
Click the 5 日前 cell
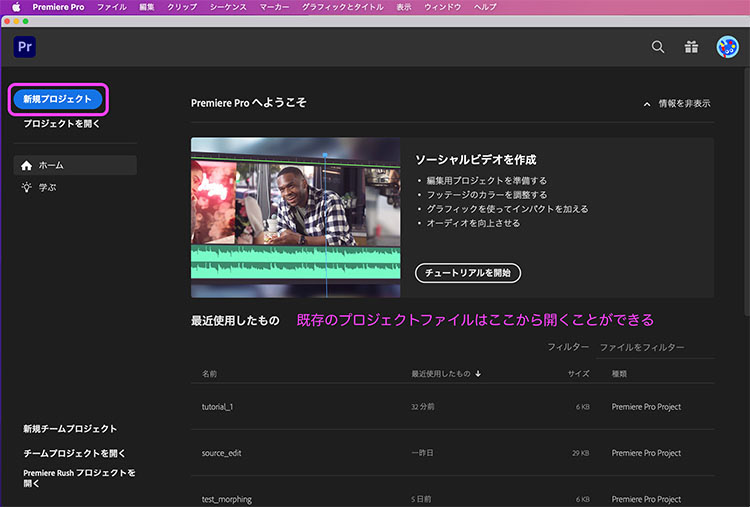pyautogui.click(x=421, y=499)
